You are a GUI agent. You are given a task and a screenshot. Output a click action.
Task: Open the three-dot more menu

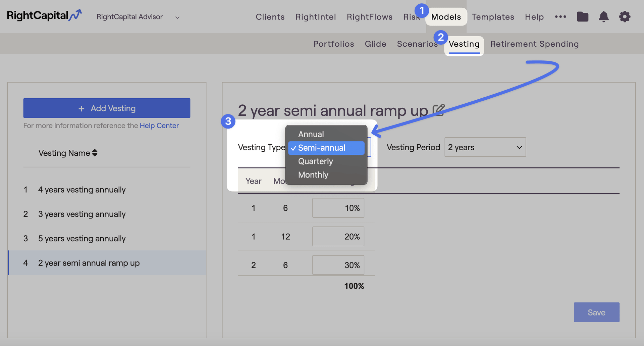tap(560, 16)
